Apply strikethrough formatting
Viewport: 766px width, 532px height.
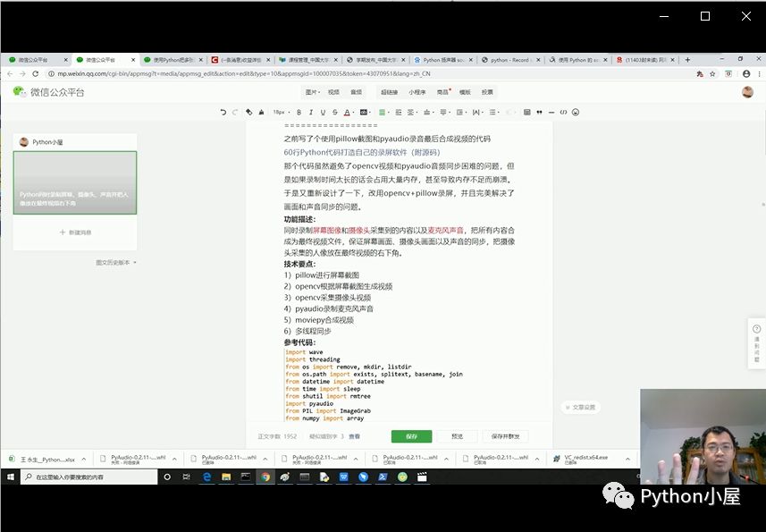tap(335, 113)
